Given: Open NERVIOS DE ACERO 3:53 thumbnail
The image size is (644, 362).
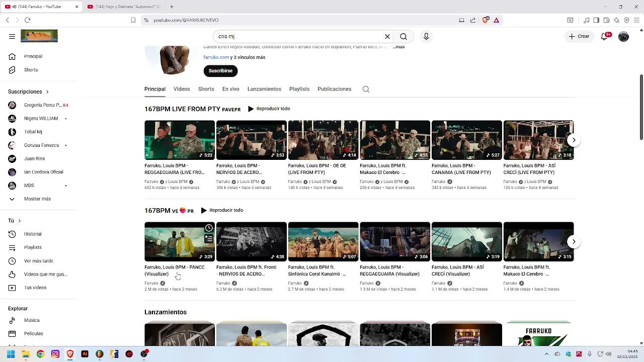Looking at the screenshot, I should coord(252,140).
